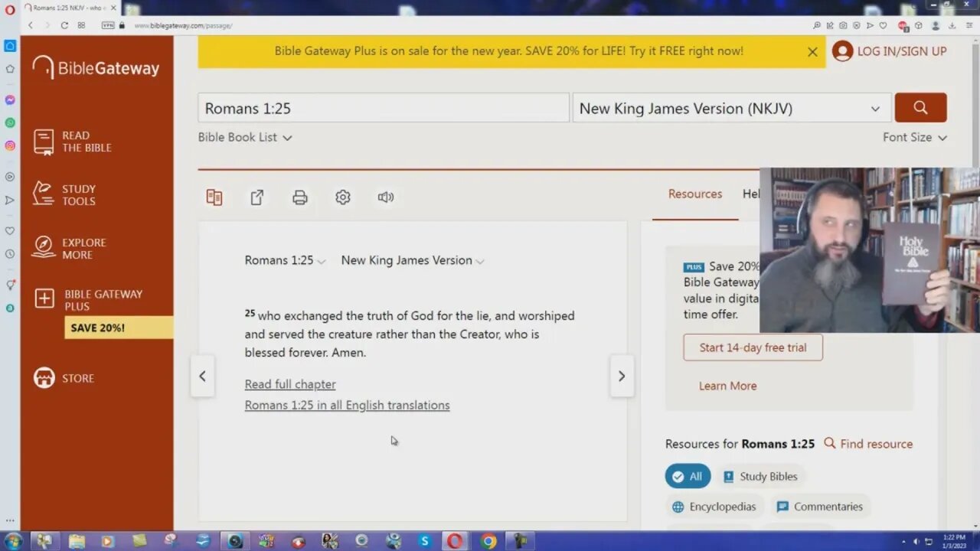Expand the Romans 1:25 passage selector
The width and height of the screenshot is (980, 551).
[285, 260]
